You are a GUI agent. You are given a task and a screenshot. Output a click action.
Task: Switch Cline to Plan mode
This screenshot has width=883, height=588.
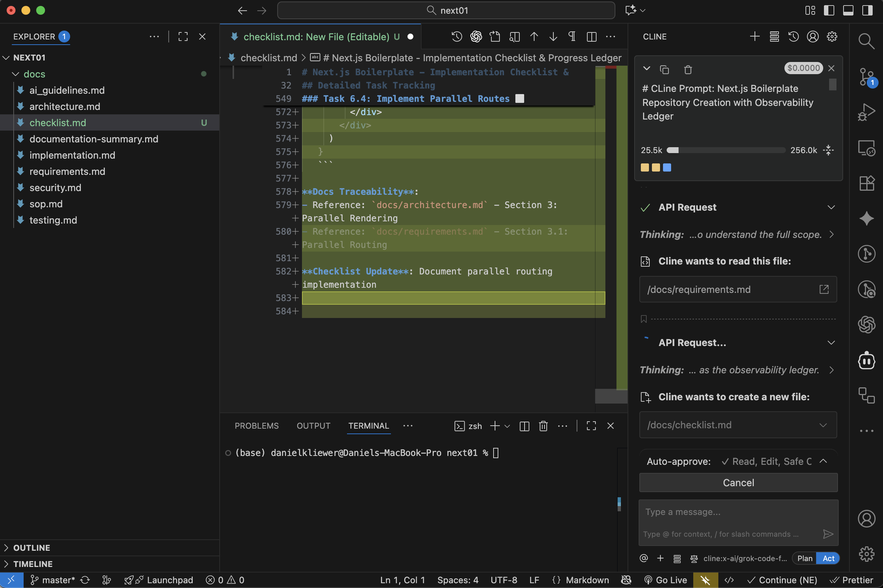[805, 558]
